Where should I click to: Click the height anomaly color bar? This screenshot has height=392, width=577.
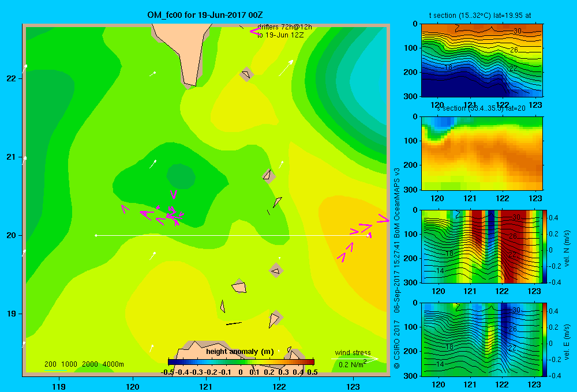(241, 362)
